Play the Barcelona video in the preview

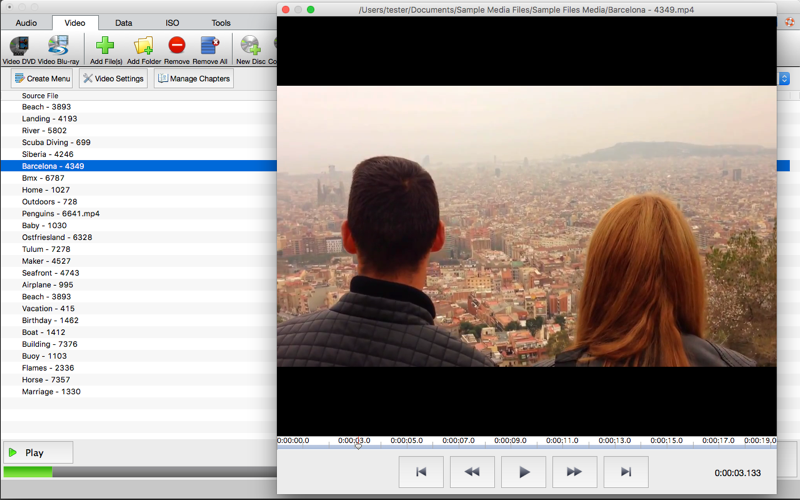pos(523,472)
